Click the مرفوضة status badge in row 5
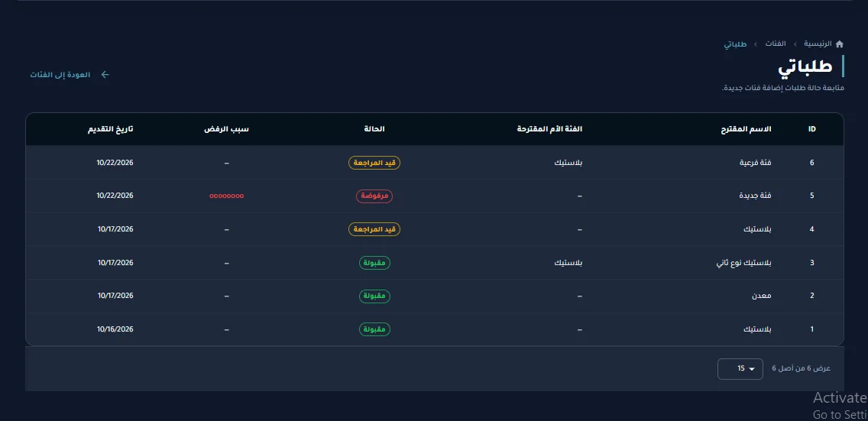 374,196
